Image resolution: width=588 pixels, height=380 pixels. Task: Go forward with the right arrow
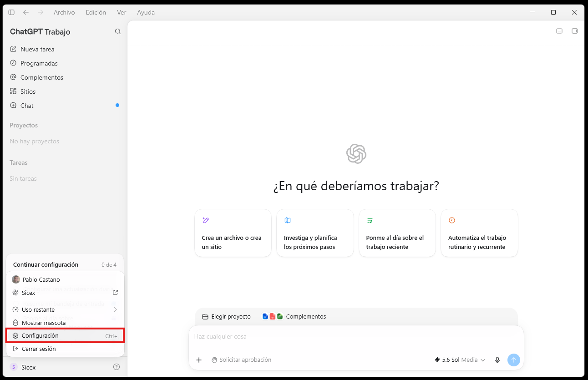pos(41,12)
